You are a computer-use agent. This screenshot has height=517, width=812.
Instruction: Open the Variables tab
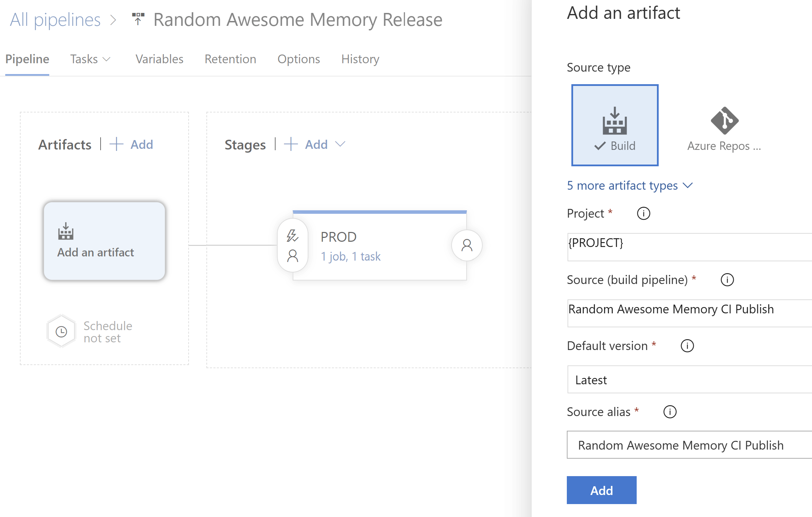point(159,59)
